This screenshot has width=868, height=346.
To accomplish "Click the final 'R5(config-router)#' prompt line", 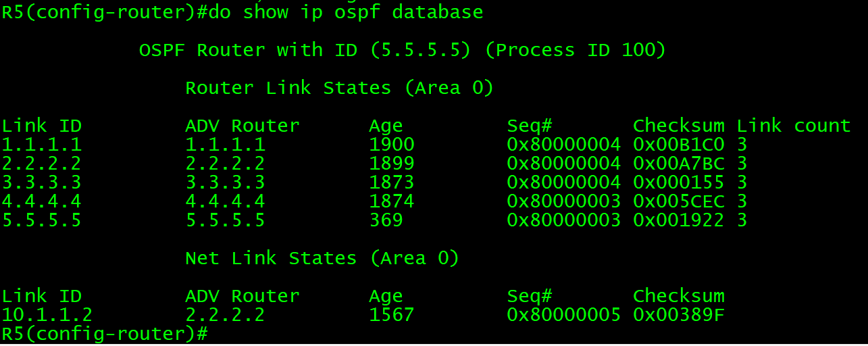I will click(105, 334).
